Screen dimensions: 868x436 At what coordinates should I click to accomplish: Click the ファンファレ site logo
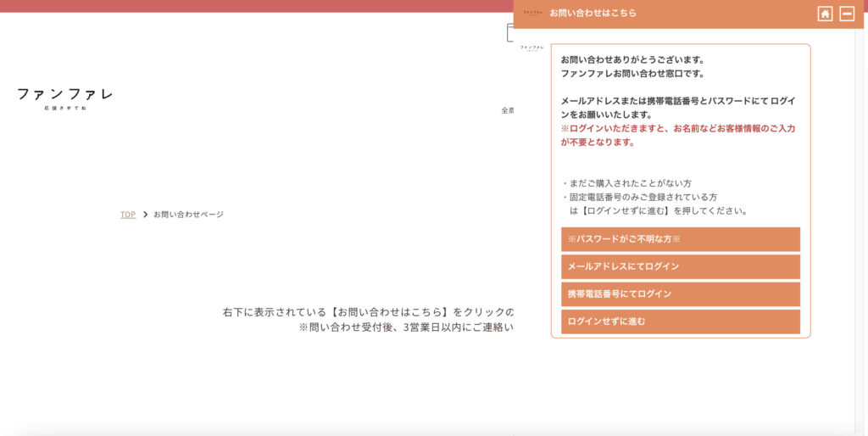(x=65, y=98)
